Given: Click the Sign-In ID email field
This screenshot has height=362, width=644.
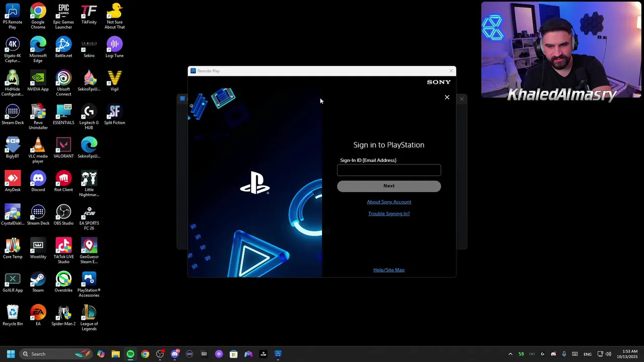Looking at the screenshot, I should click(x=389, y=170).
